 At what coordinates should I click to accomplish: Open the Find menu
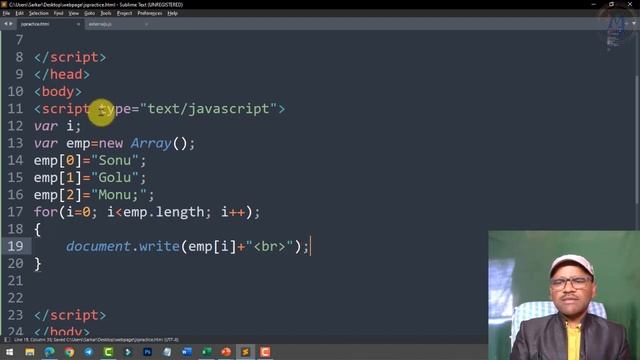tap(58, 13)
